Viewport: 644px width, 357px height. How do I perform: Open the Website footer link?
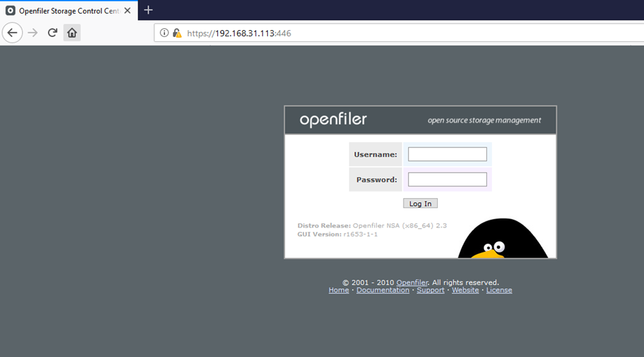coord(465,290)
